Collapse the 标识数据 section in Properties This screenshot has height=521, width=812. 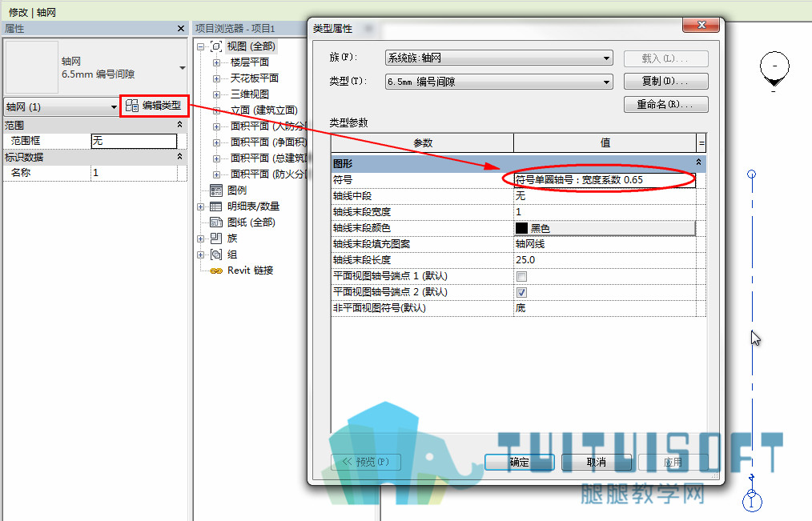[x=179, y=156]
